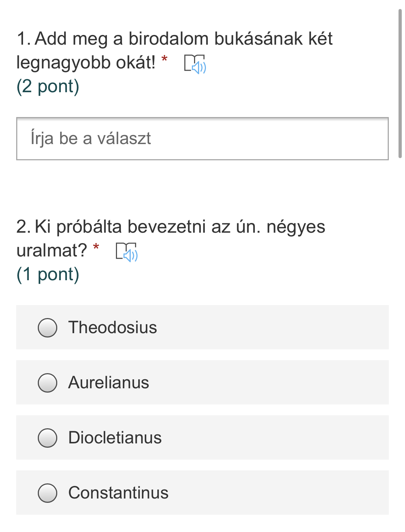Open Immersive Reader for question 1
Image resolution: width=405 pixels, height=532 pixels.
pyautogui.click(x=195, y=64)
